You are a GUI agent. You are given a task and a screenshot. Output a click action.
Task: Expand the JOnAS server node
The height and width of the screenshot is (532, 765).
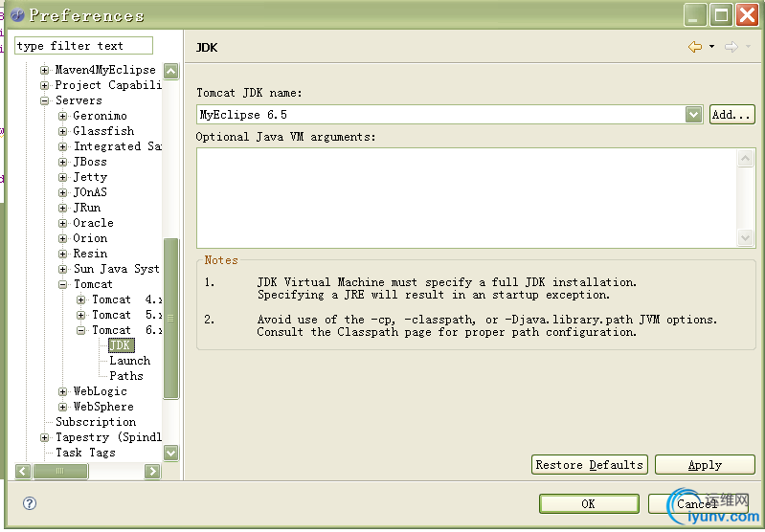coord(62,192)
